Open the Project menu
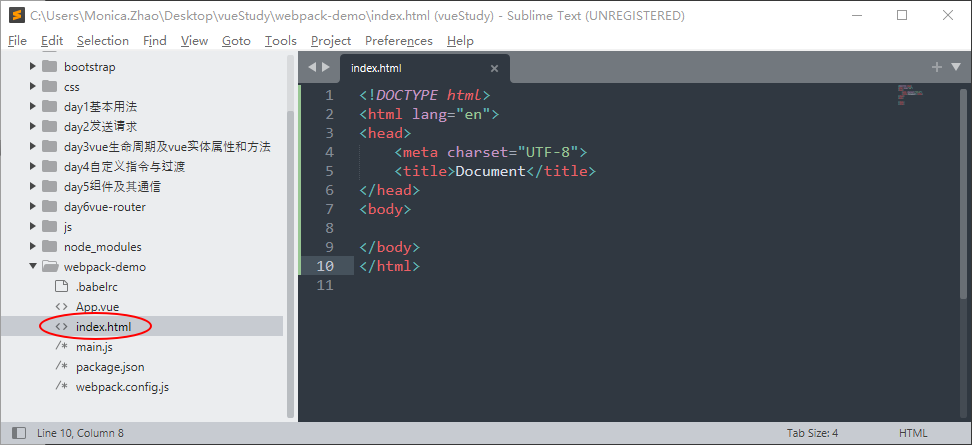972x445 pixels. [331, 41]
